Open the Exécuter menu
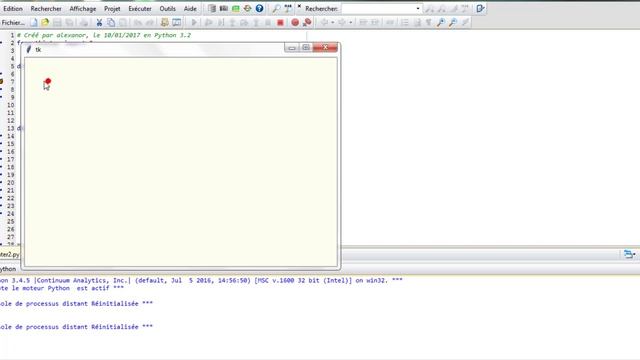The width and height of the screenshot is (640, 360). click(140, 9)
